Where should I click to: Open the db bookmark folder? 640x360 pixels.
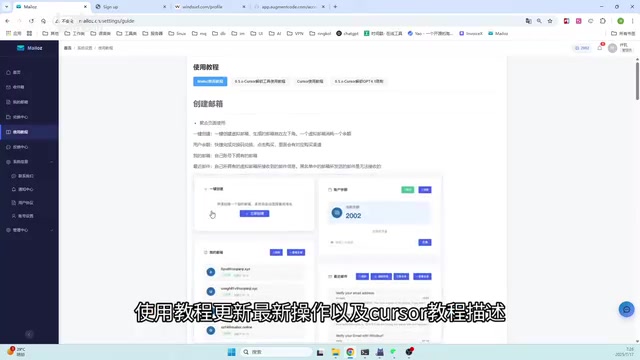tap(219, 33)
